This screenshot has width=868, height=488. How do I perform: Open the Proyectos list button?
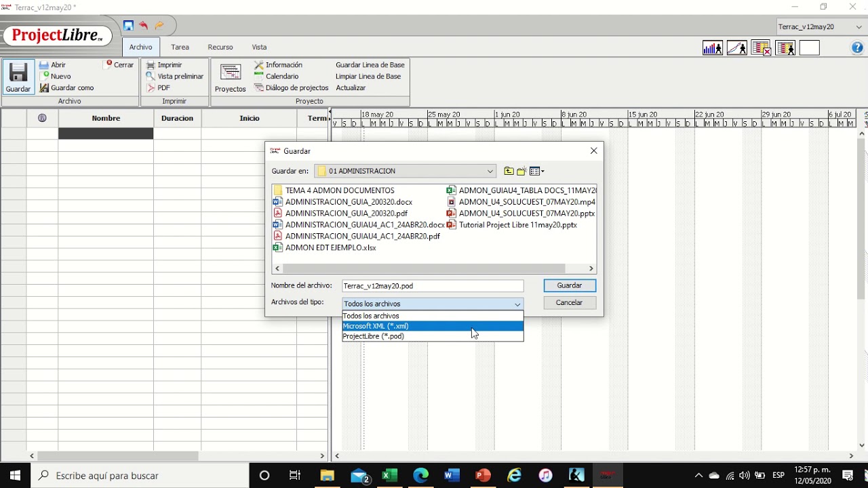(x=230, y=77)
